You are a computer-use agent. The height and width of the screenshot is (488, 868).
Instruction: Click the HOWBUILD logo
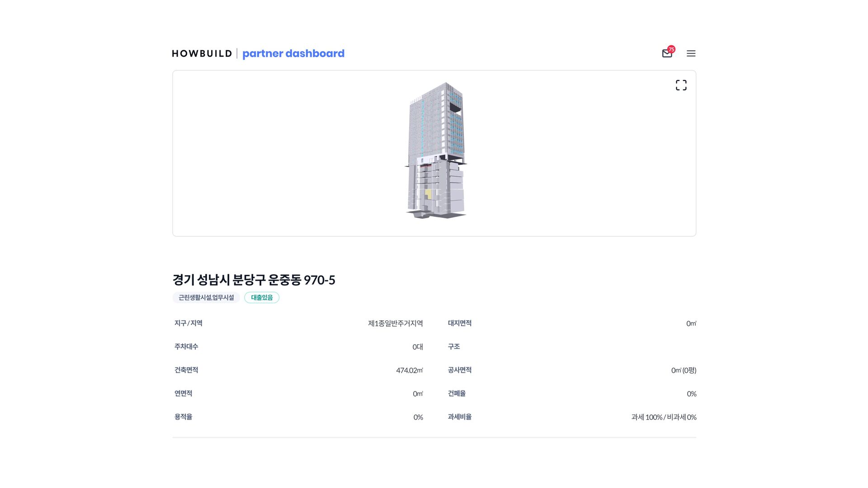pyautogui.click(x=202, y=53)
